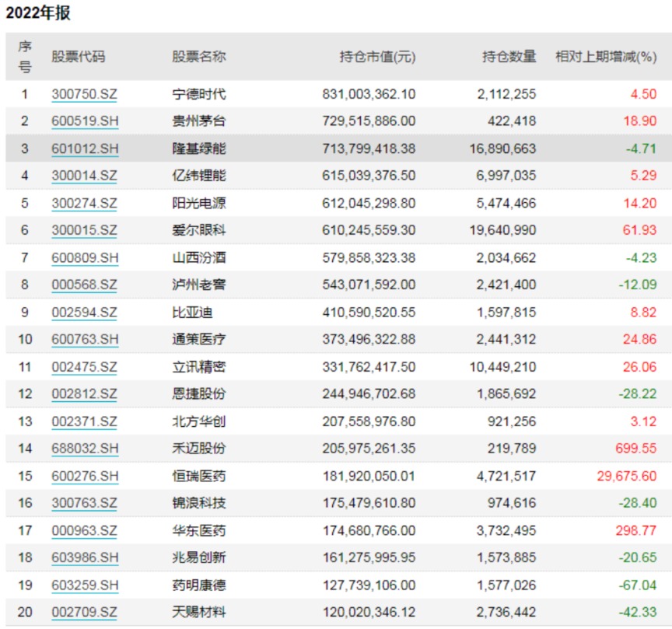Select the 隆基绿能 stock name cell
Image resolution: width=672 pixels, height=629 pixels.
pos(199,149)
